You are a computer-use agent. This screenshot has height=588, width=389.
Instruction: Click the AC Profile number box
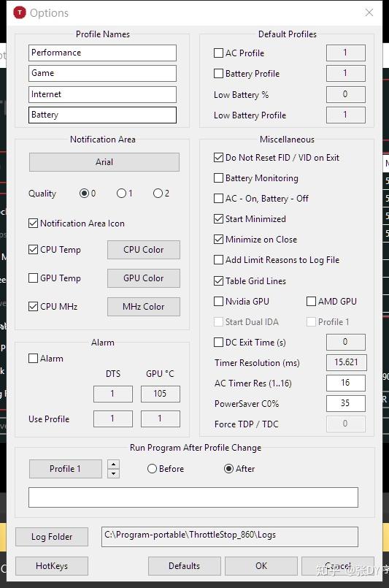[345, 53]
